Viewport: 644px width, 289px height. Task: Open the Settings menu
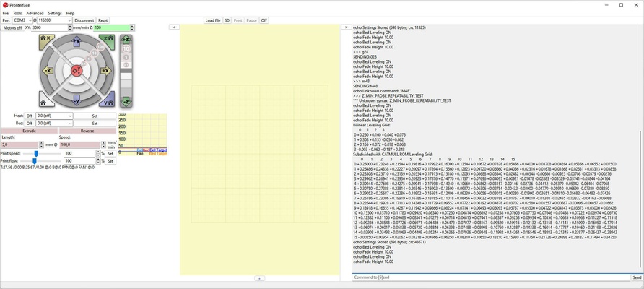tap(55, 13)
